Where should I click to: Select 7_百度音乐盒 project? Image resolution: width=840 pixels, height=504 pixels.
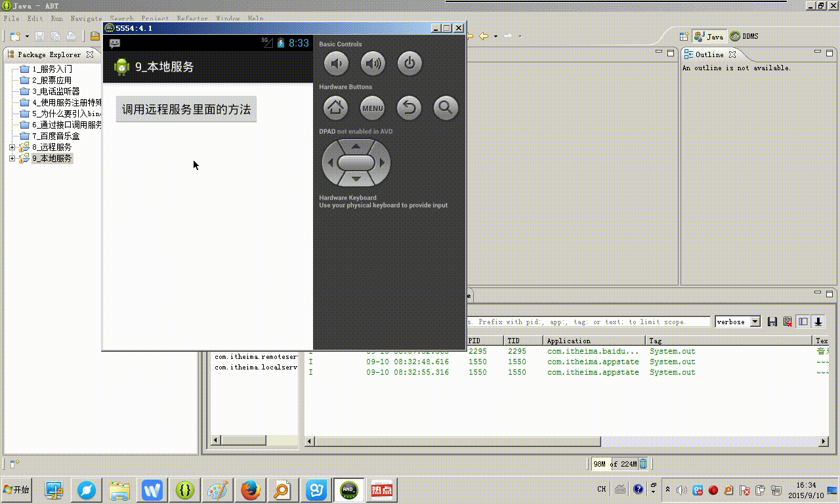coord(56,136)
